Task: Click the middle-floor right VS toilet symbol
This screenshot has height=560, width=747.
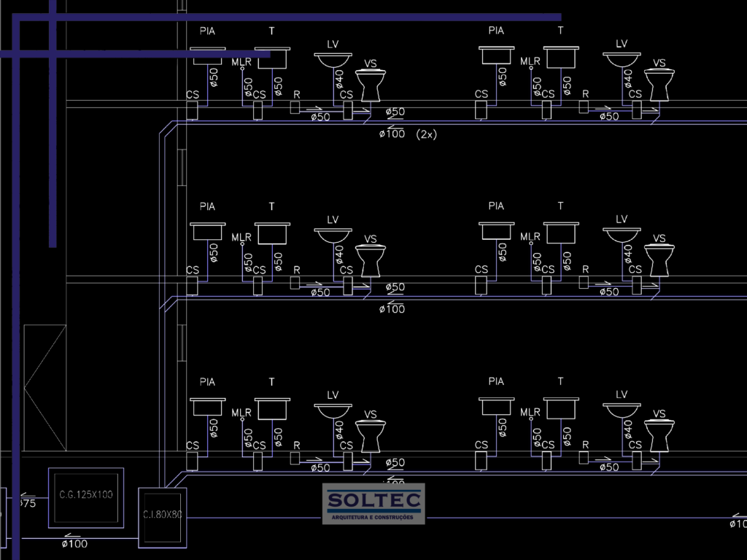Action: tap(659, 260)
